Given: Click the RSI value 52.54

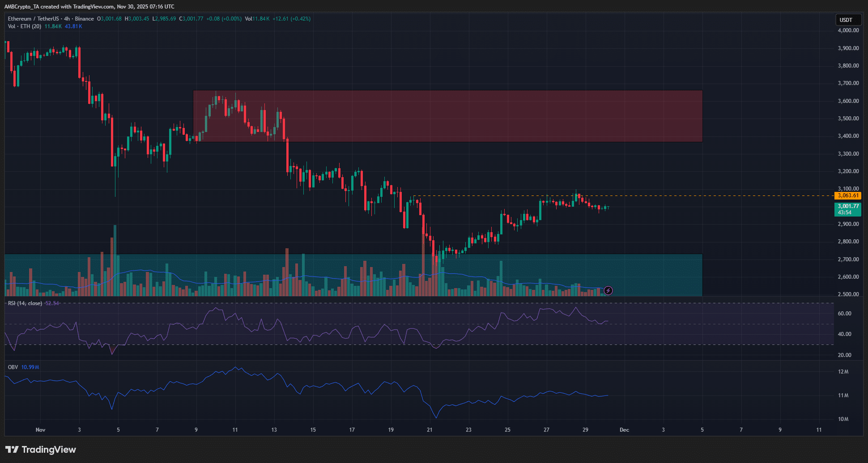Looking at the screenshot, I should 52,303.
